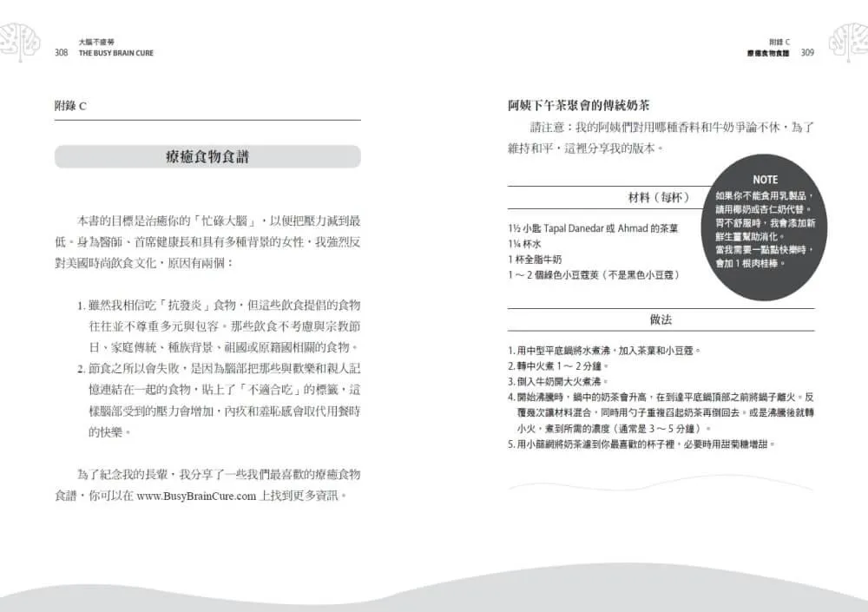Click the 1 杯全脂牛奶 ingredient line

pyautogui.click(x=534, y=260)
